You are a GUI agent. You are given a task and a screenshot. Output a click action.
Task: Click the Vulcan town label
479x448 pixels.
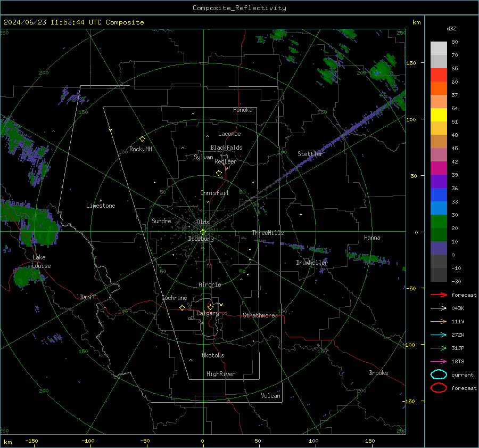[x=271, y=396]
